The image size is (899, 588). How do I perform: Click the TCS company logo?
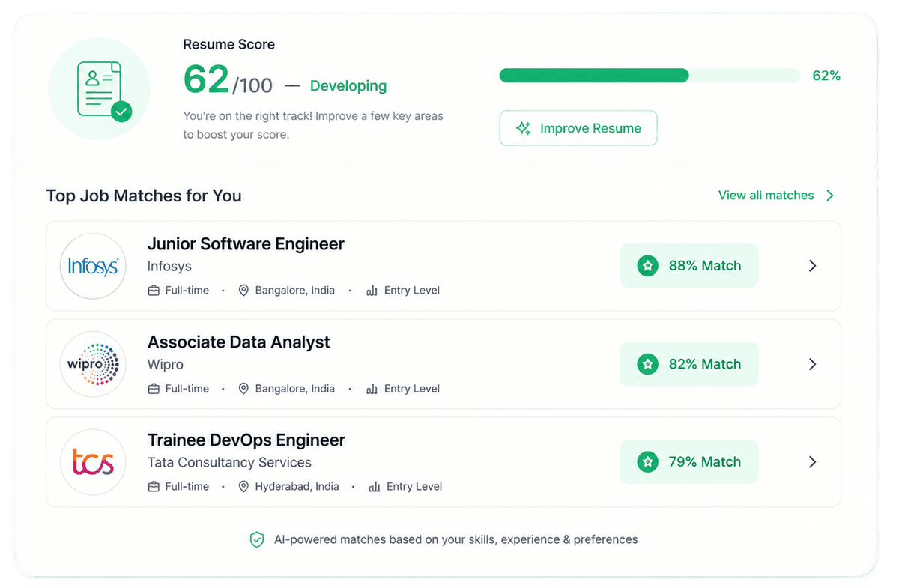click(x=93, y=462)
